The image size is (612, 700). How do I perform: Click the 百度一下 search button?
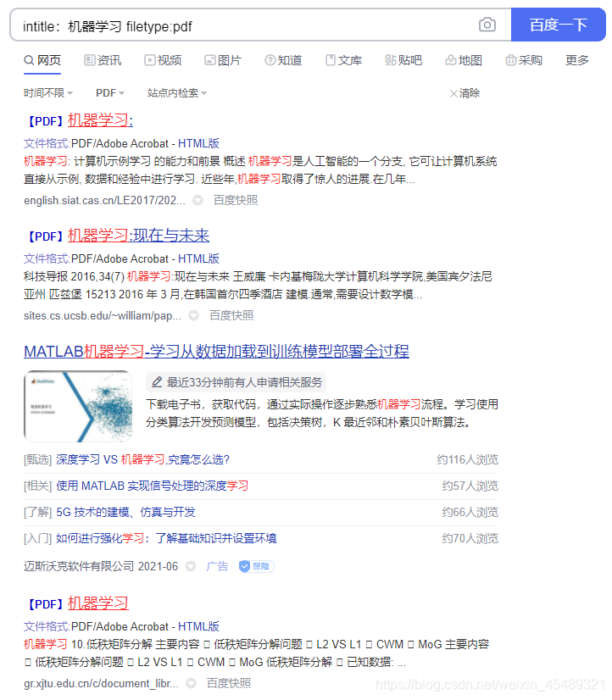pos(558,25)
